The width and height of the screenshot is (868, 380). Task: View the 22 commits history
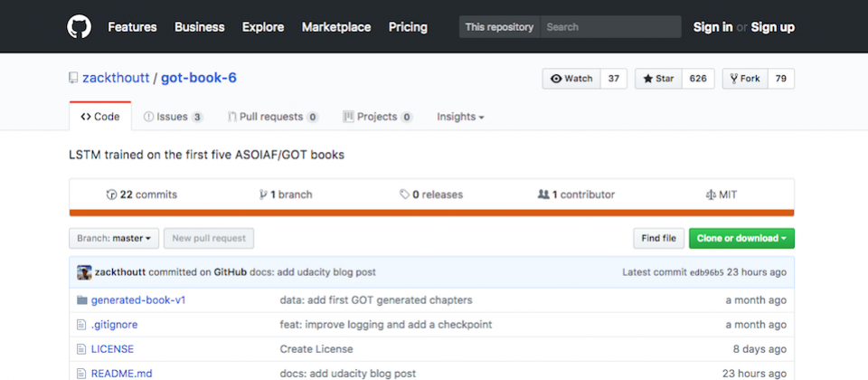[142, 195]
